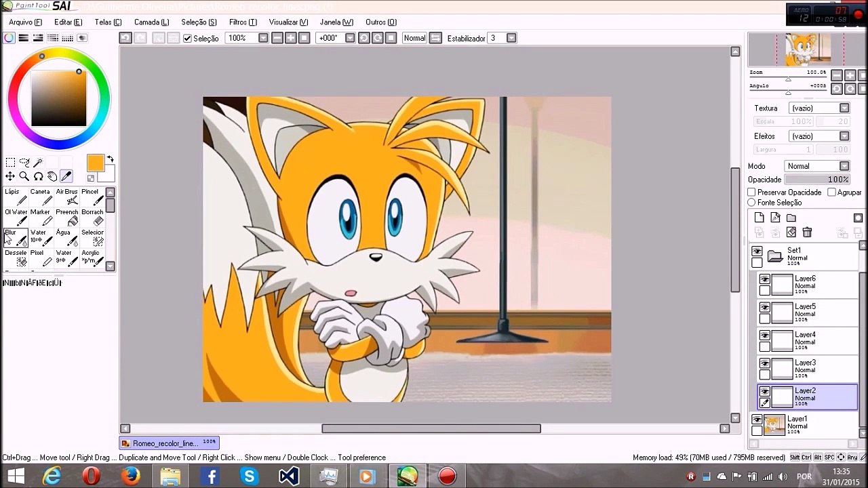Open the Camada menu

pyautogui.click(x=152, y=22)
